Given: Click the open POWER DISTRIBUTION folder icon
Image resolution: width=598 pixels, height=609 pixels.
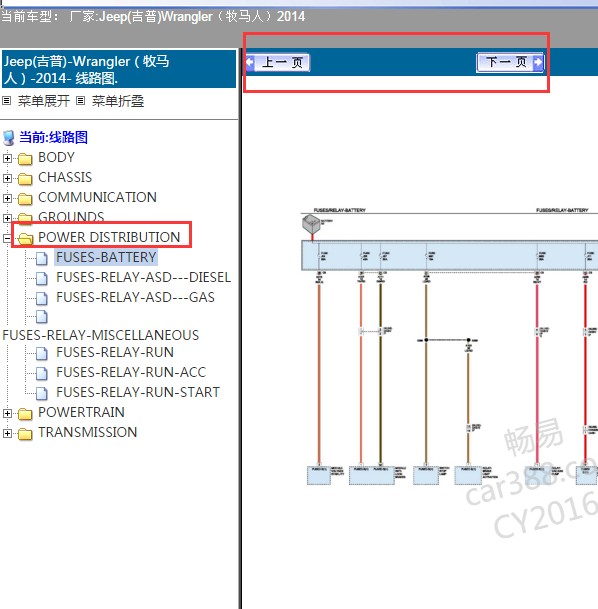Looking at the screenshot, I should coord(26,238).
